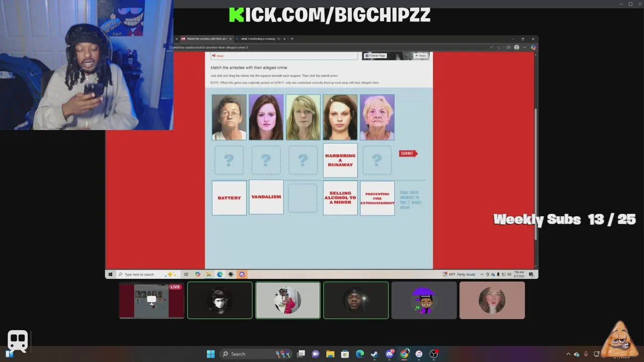644x362 pixels.
Task: Open File Explorer from the Windows 11 taskbar
Action: coord(330,354)
